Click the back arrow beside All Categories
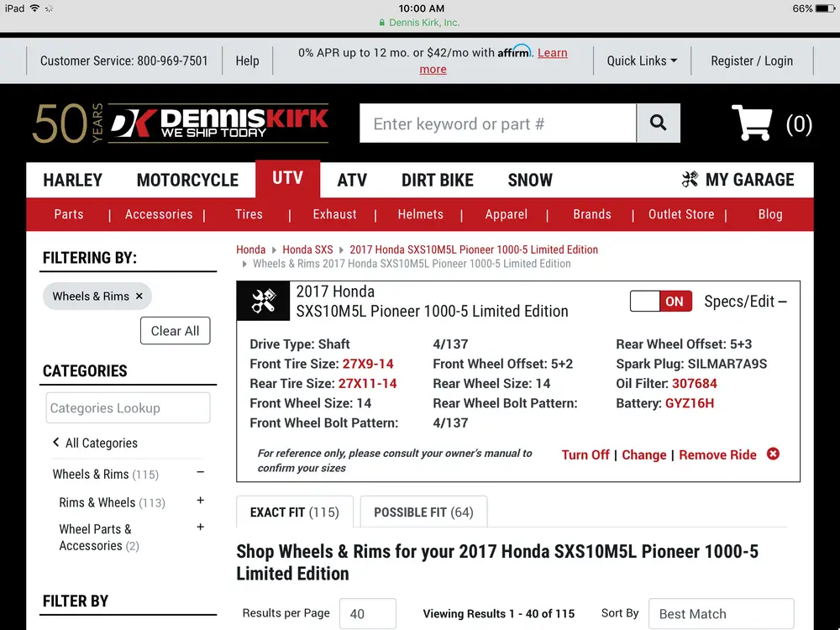 click(x=55, y=443)
